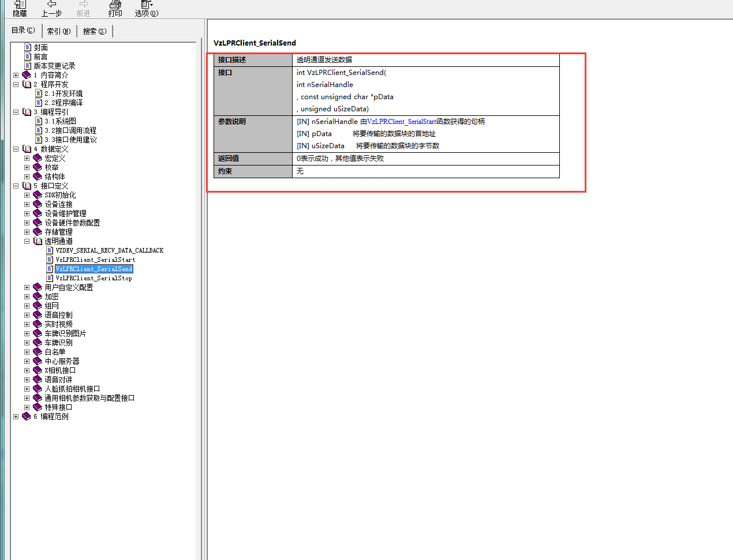Image resolution: width=733 pixels, height=560 pixels.
Task: Click the book icon beside 存储管理
Action: 38,232
